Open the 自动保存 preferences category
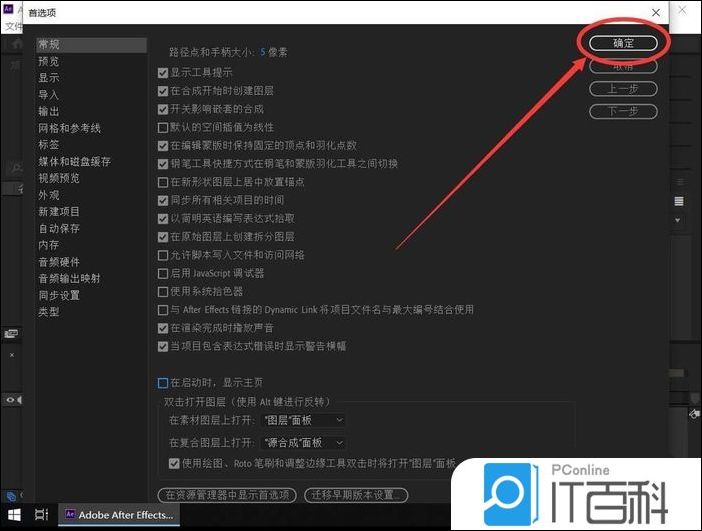The image size is (702, 531). coord(59,228)
